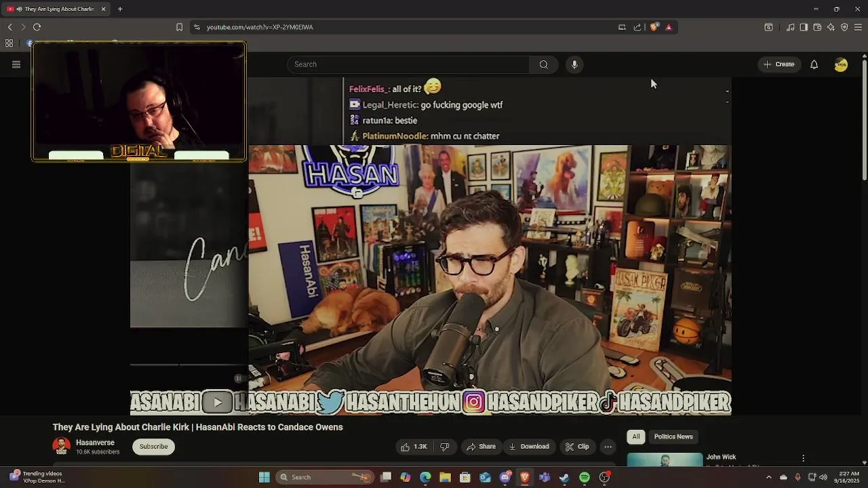Viewport: 868px width, 488px height.
Task: Click the Windows taskbar Search box
Action: [x=325, y=477]
